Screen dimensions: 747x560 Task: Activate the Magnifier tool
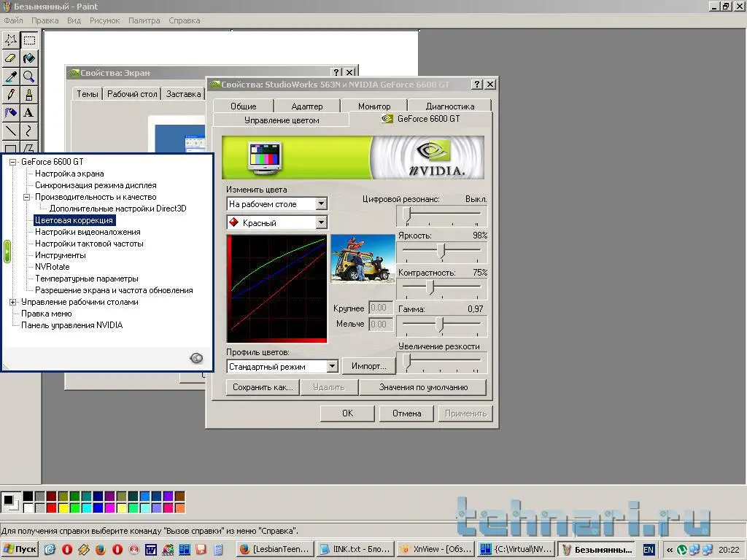[29, 76]
